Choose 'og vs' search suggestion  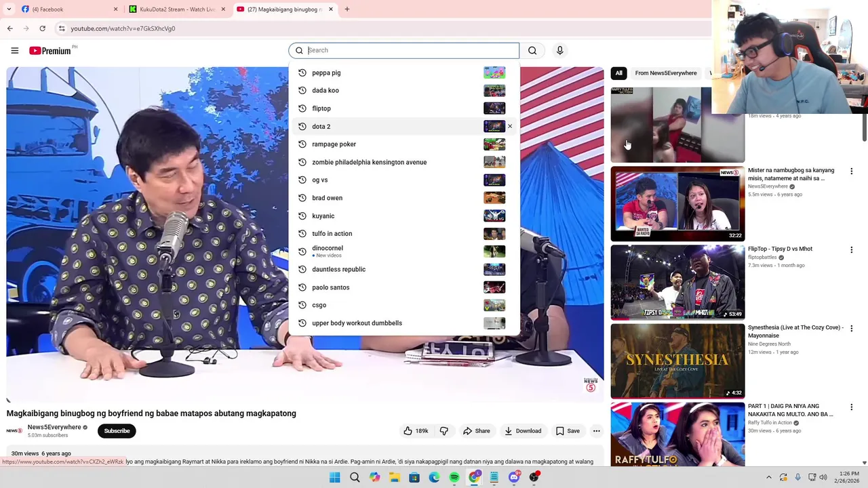[x=404, y=180]
